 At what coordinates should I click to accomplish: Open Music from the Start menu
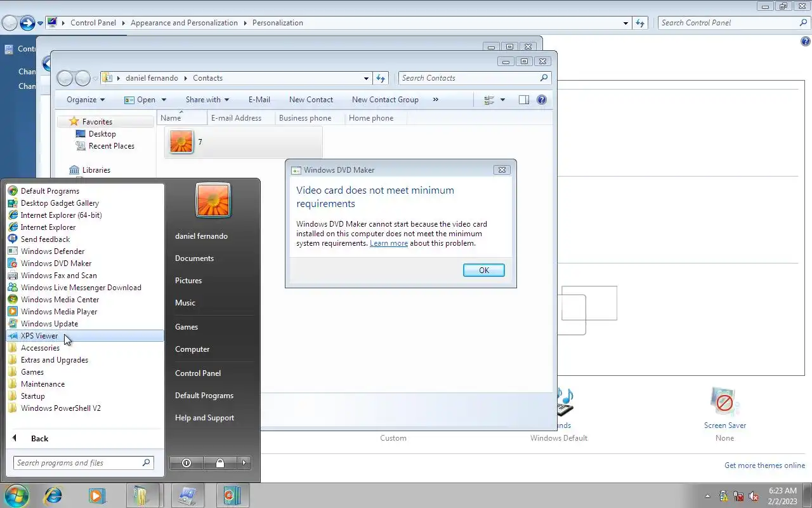[185, 303]
